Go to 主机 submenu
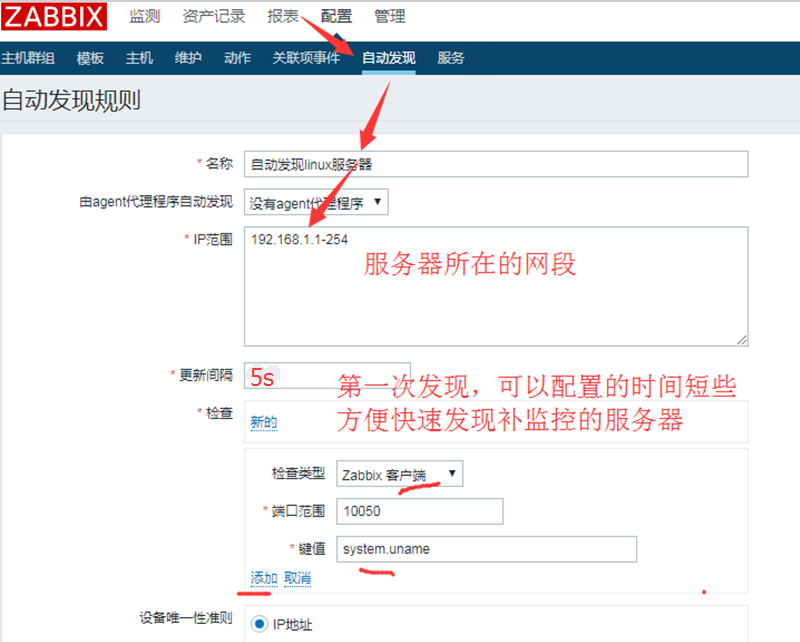The height and width of the screenshot is (642, 800). coord(139,58)
